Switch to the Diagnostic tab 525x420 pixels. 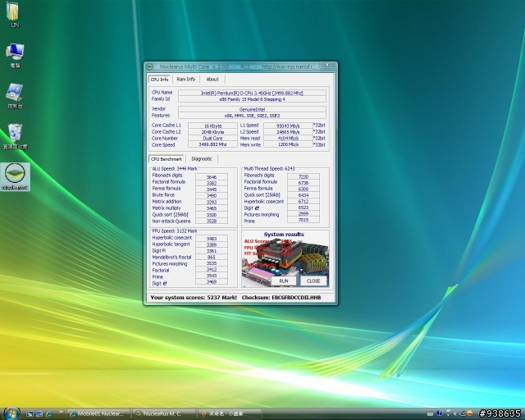(202, 159)
